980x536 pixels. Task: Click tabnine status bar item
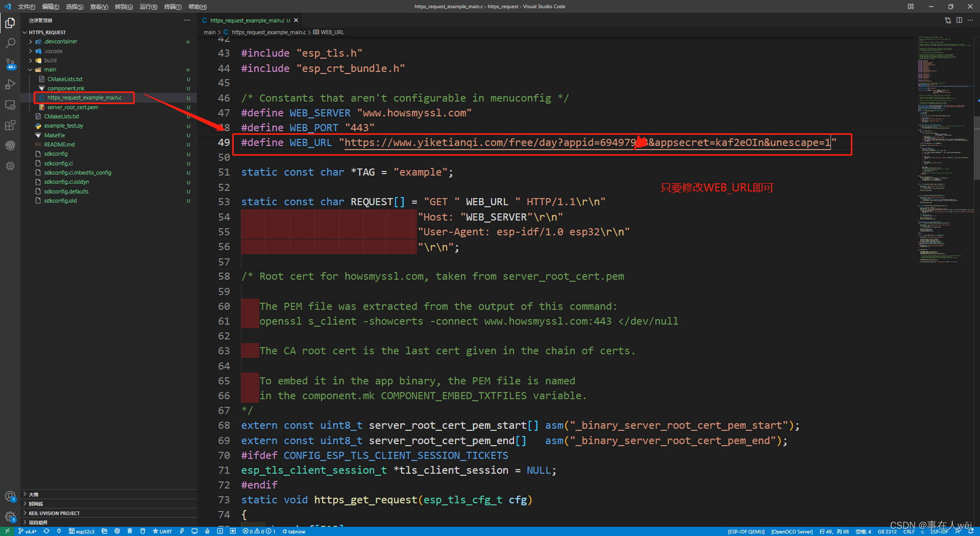point(294,531)
